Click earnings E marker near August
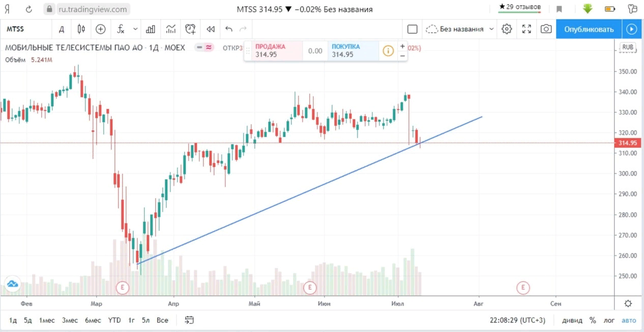The image size is (644, 332). (523, 287)
